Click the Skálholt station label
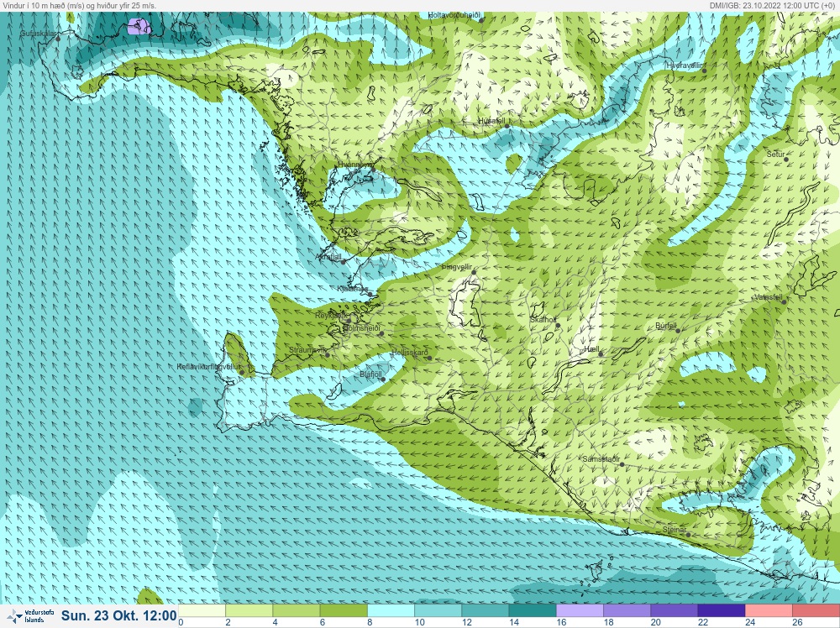 point(543,320)
